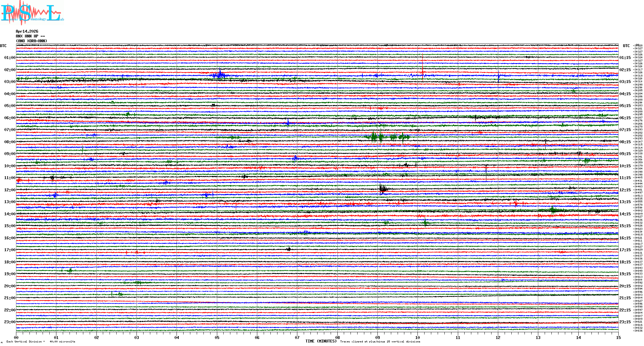Image resolution: width=644 pixels, height=346 pixels.
Task: Click the black spike event near 12:00 trace
Action: click(383, 189)
